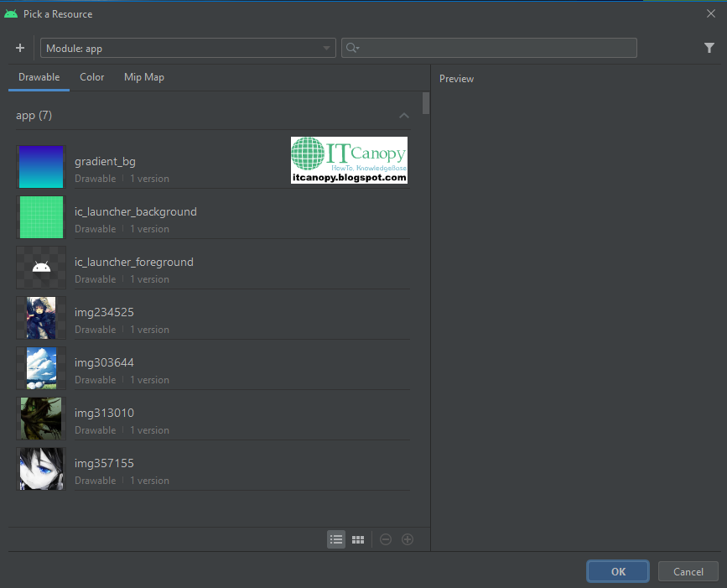Open the Mip Map tab
Image resolution: width=727 pixels, height=588 pixels.
tap(143, 77)
